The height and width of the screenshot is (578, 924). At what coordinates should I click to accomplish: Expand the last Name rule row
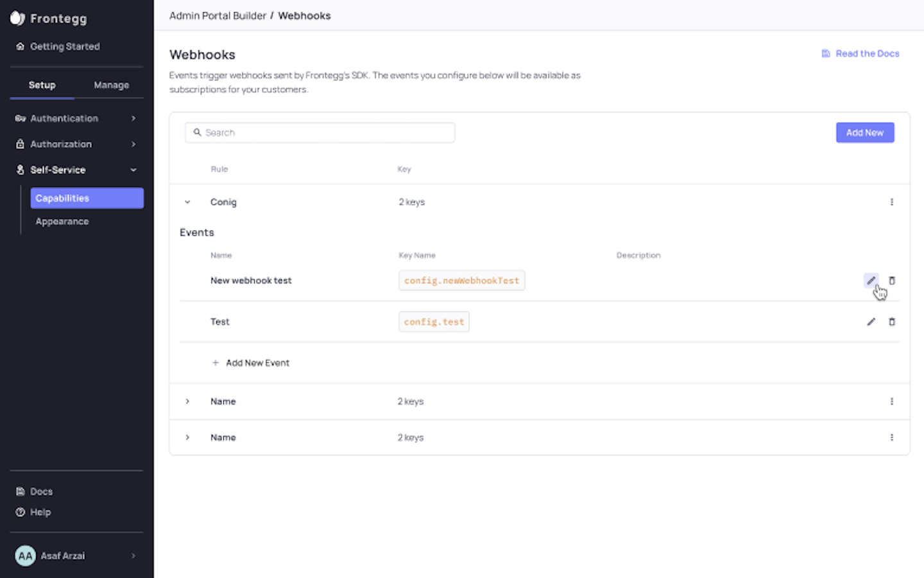pos(187,437)
